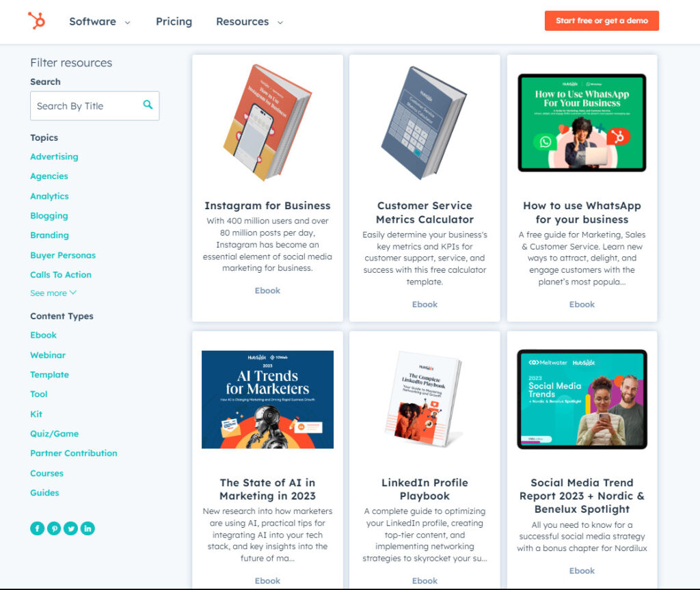The image size is (700, 590).
Task: Click Ebook label under Metrics Calculator
Action: pyautogui.click(x=425, y=305)
